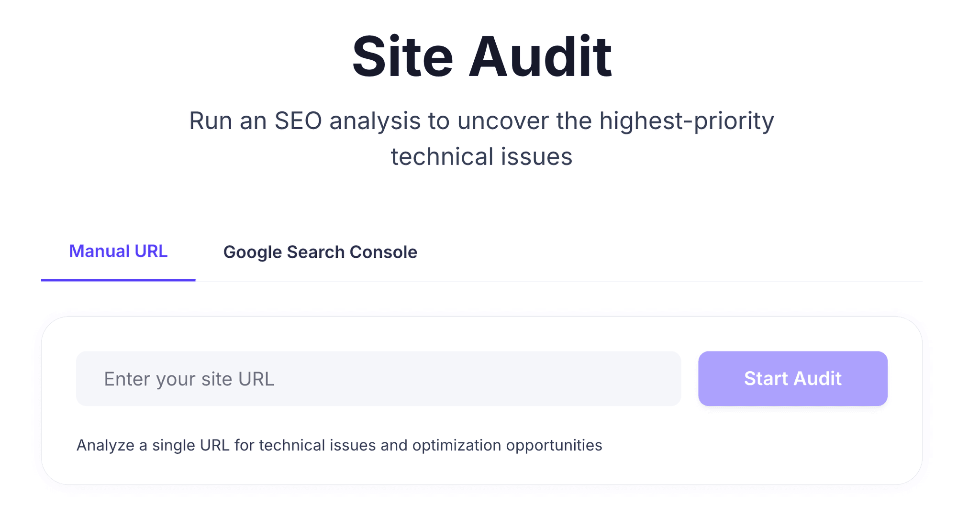The height and width of the screenshot is (516, 980).
Task: Click the Manual URL active tab underline
Action: pyautogui.click(x=118, y=281)
